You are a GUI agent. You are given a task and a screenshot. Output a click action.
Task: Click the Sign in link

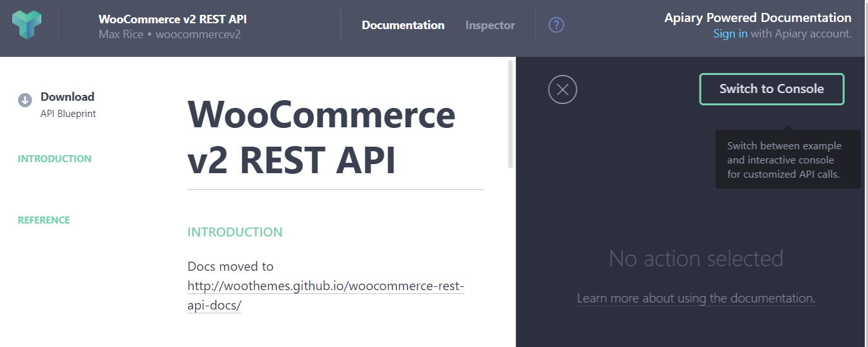pos(730,34)
